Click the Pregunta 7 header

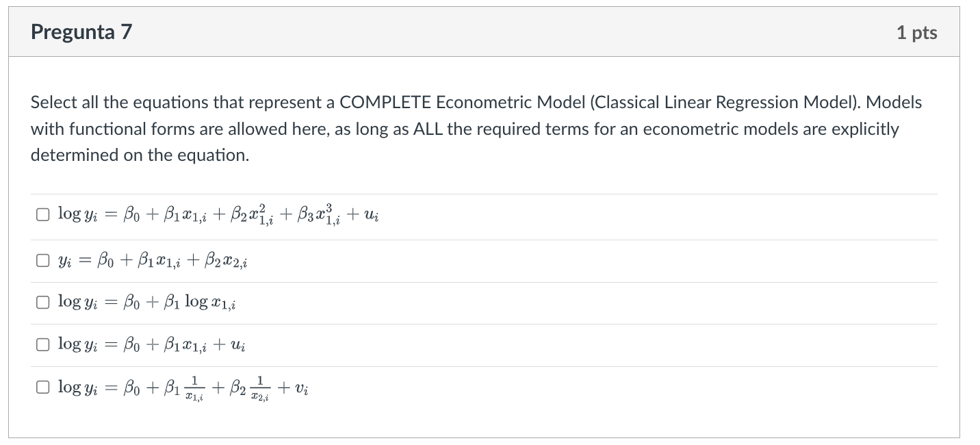click(81, 31)
